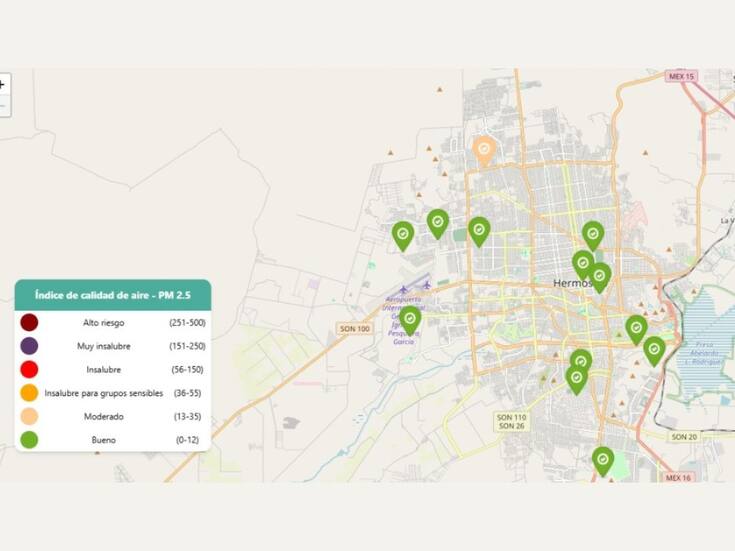This screenshot has width=735, height=551.
Task: Click the 'SON 20' road label
Action: (684, 437)
